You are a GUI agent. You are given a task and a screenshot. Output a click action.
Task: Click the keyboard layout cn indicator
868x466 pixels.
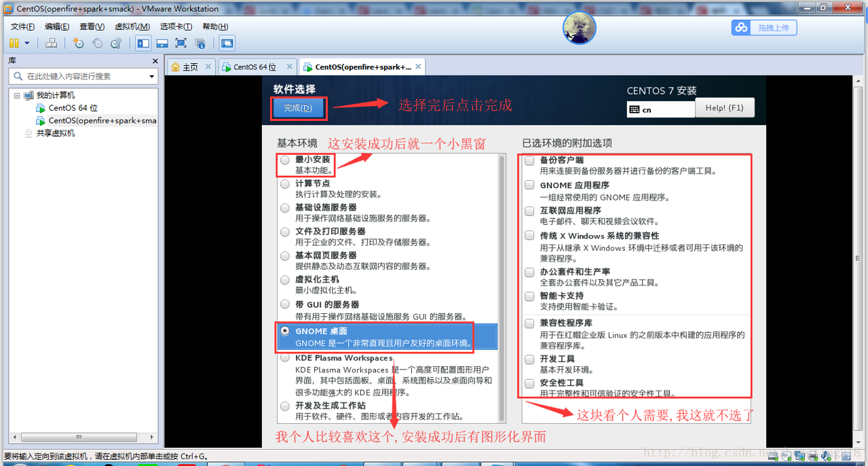tap(661, 109)
